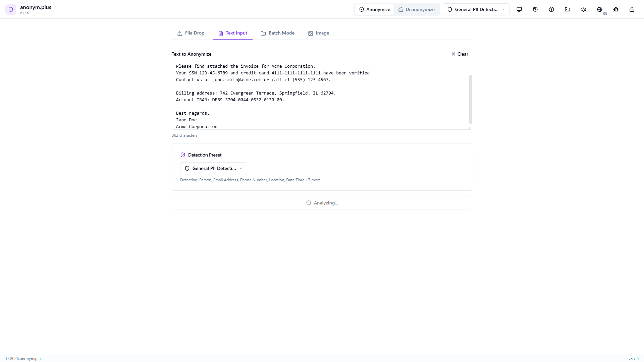Clear the text to anonymize
The image size is (644, 362).
click(x=459, y=54)
